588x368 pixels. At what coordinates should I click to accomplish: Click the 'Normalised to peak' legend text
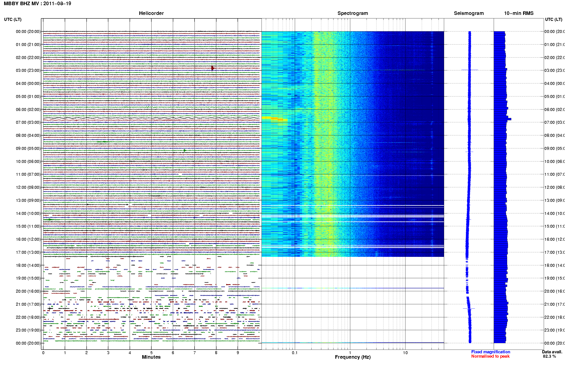pyautogui.click(x=490, y=356)
